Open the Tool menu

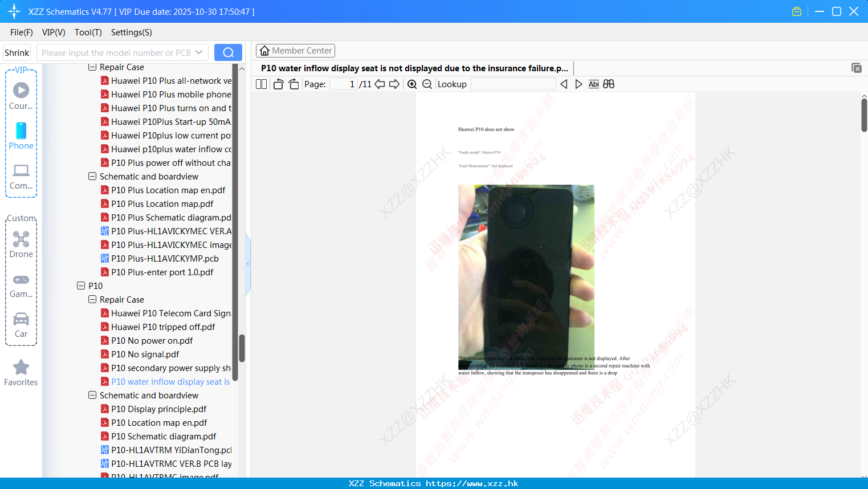[x=88, y=32]
